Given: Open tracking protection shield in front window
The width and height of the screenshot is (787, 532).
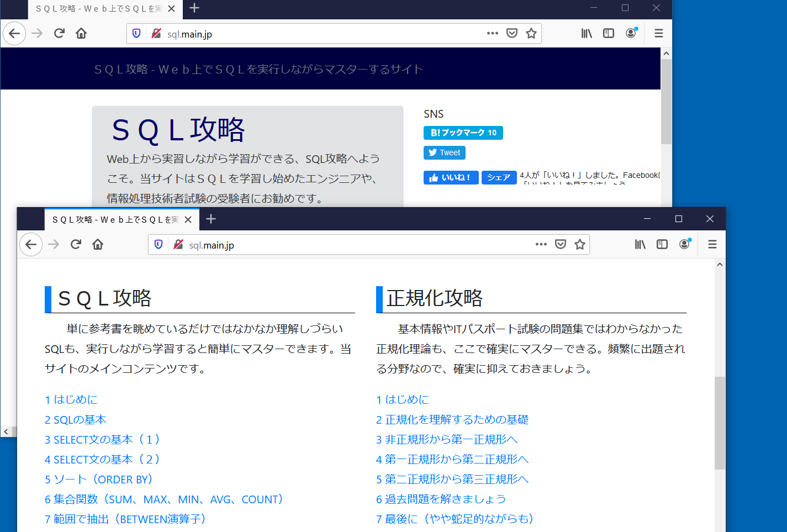Looking at the screenshot, I should pos(159,244).
